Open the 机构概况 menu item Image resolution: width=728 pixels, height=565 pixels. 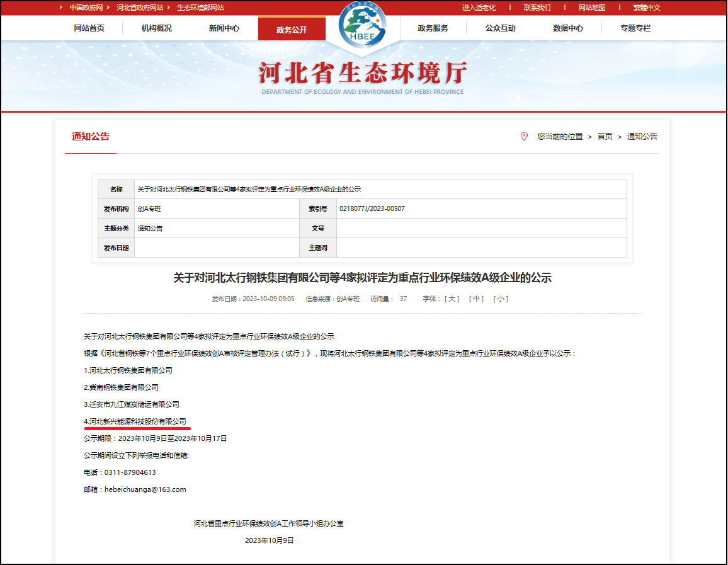coord(156,28)
